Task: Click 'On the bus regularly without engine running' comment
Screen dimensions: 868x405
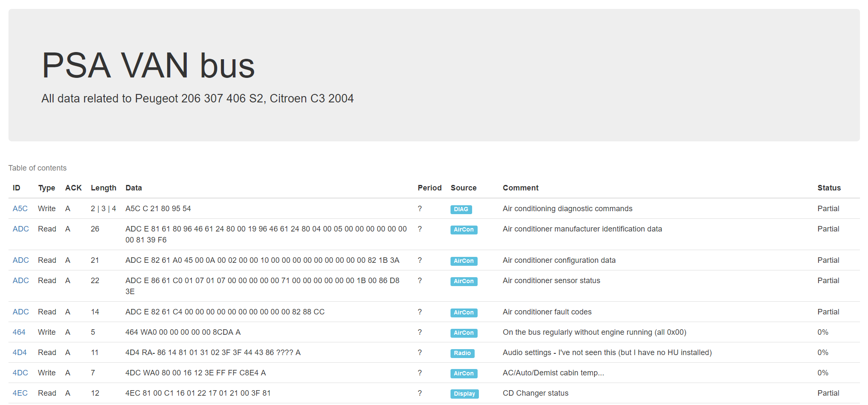Action: [x=594, y=332]
